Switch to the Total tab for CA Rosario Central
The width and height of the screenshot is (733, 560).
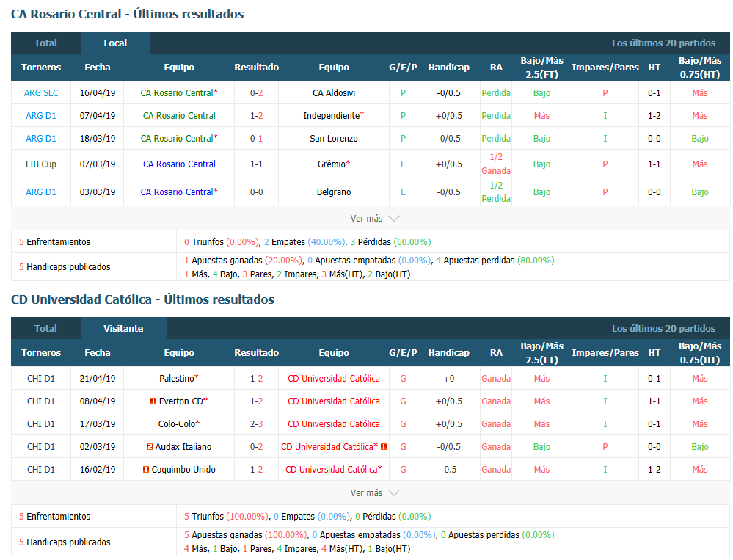click(45, 43)
